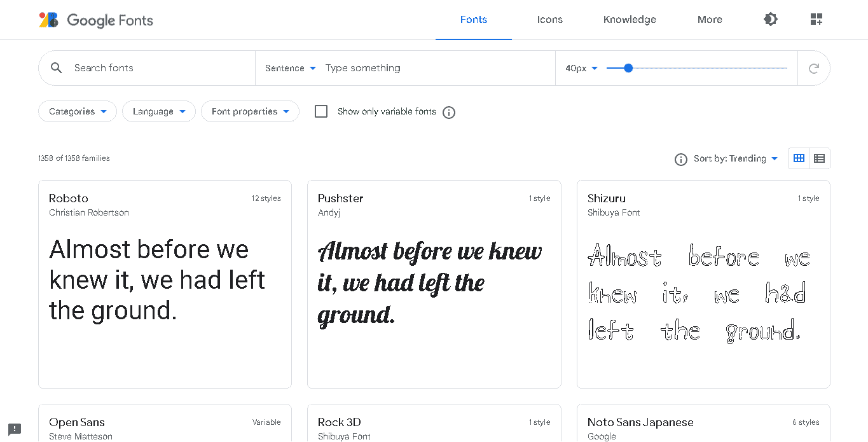868x442 pixels.
Task: Enable Show only variable fonts checkbox
Action: pyautogui.click(x=321, y=112)
